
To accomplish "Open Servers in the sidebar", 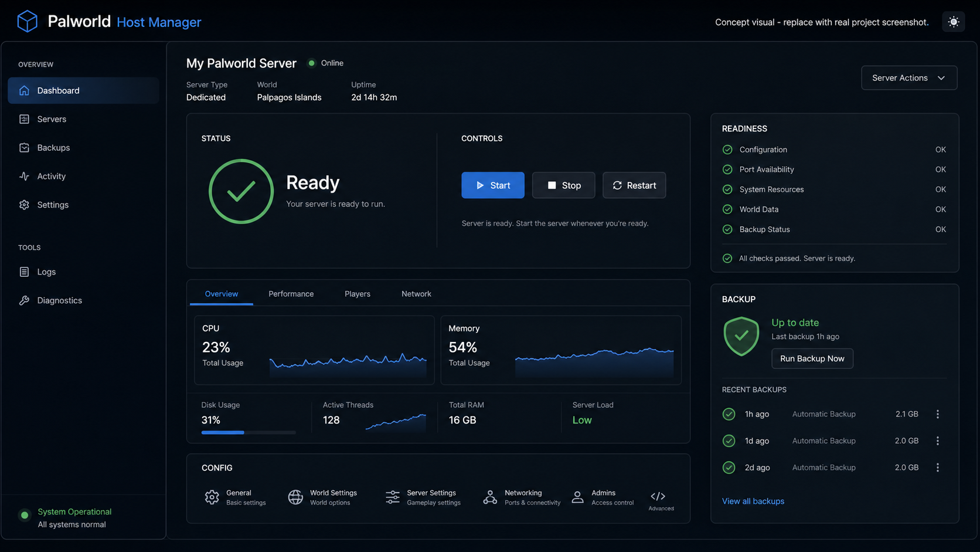I will click(83, 119).
